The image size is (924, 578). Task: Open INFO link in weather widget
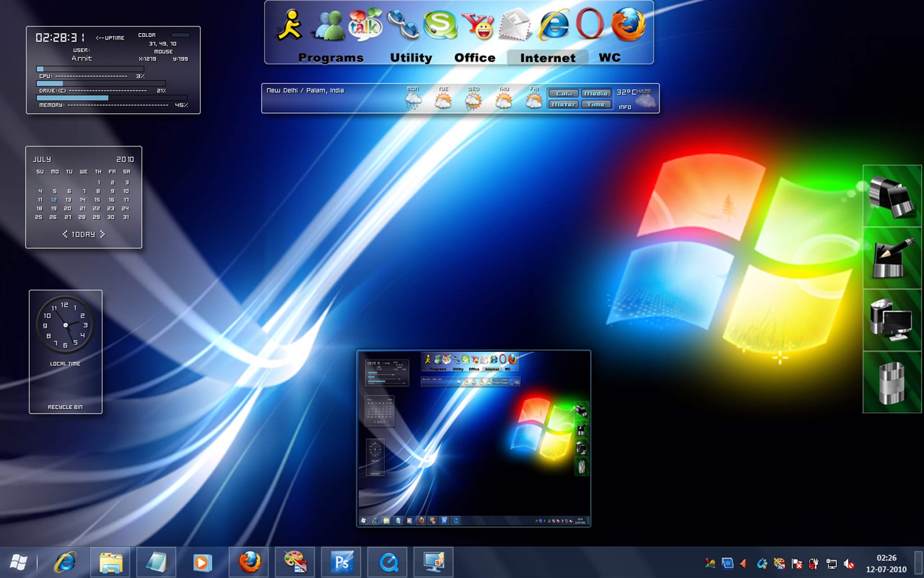tap(625, 107)
